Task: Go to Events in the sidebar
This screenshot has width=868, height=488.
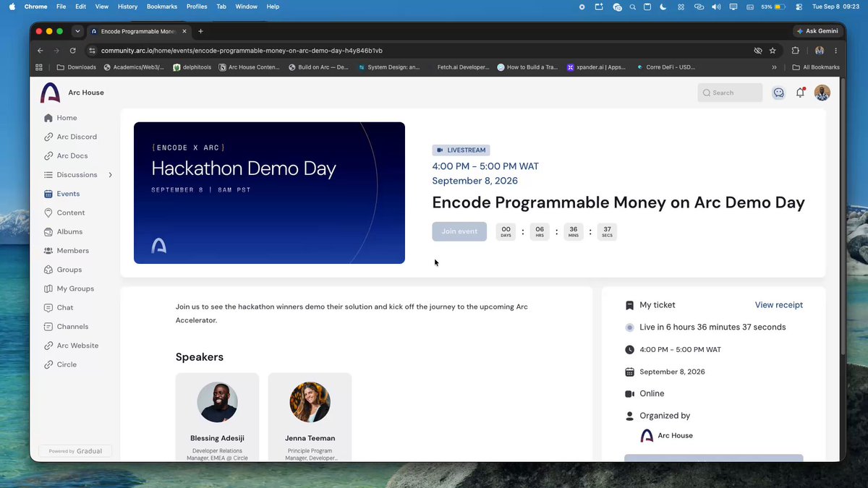Action: 61,194
